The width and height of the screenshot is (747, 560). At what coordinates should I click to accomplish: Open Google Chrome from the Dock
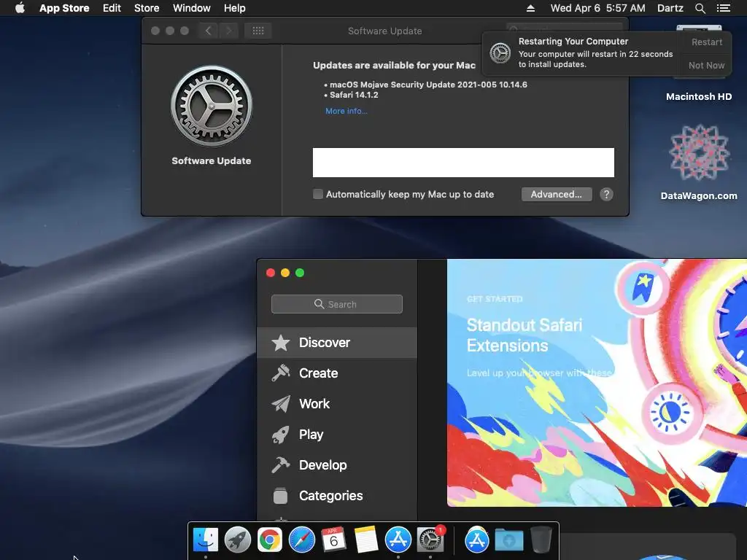tap(270, 540)
